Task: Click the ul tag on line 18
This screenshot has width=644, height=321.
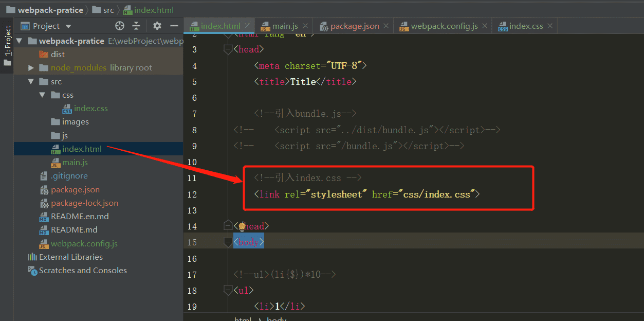Action: pyautogui.click(x=244, y=291)
